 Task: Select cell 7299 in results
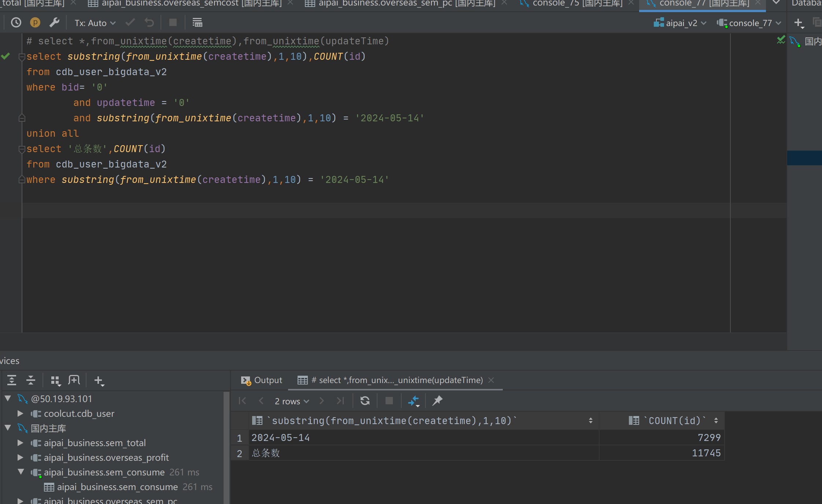[662, 438]
